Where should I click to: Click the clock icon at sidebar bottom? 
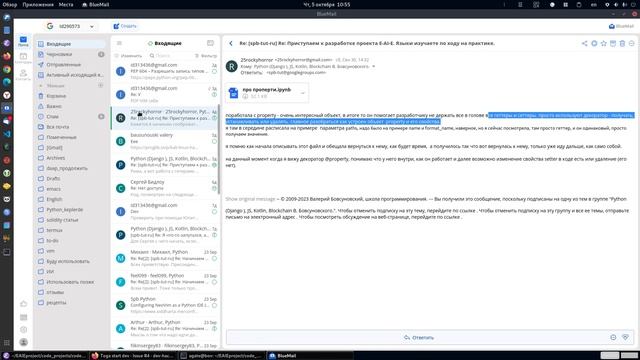click(x=24, y=329)
